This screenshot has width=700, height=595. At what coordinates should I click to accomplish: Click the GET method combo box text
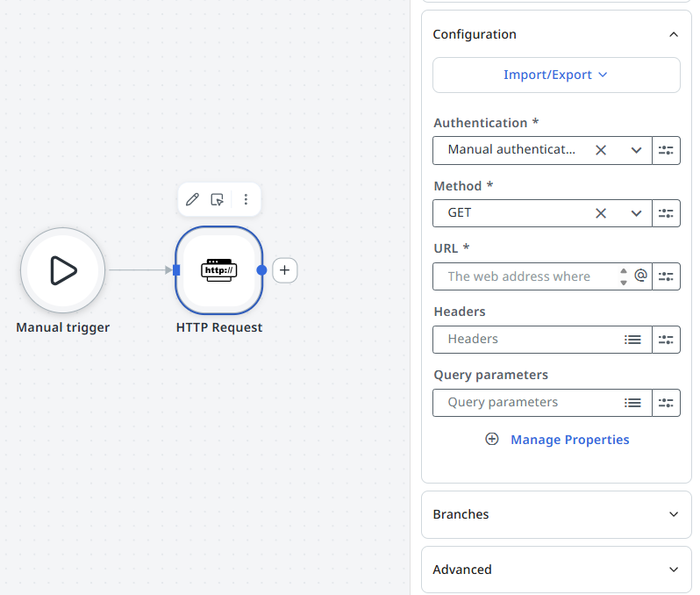(x=460, y=213)
